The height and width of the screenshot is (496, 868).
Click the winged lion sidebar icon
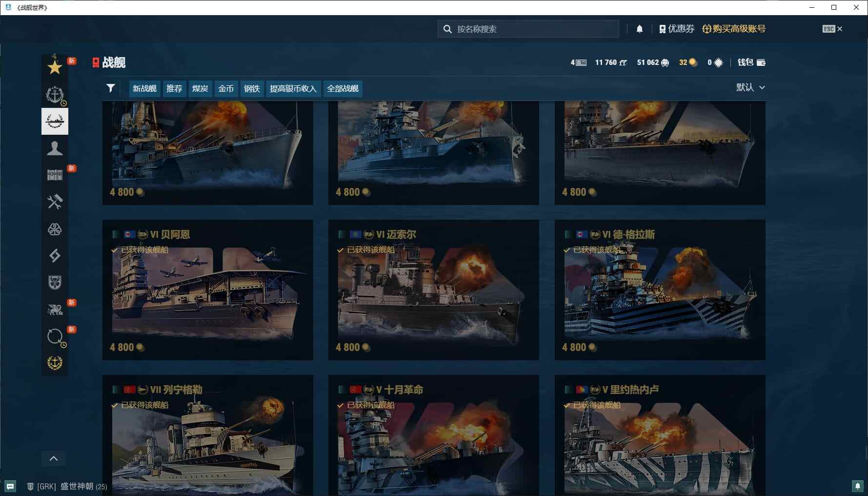click(x=55, y=309)
